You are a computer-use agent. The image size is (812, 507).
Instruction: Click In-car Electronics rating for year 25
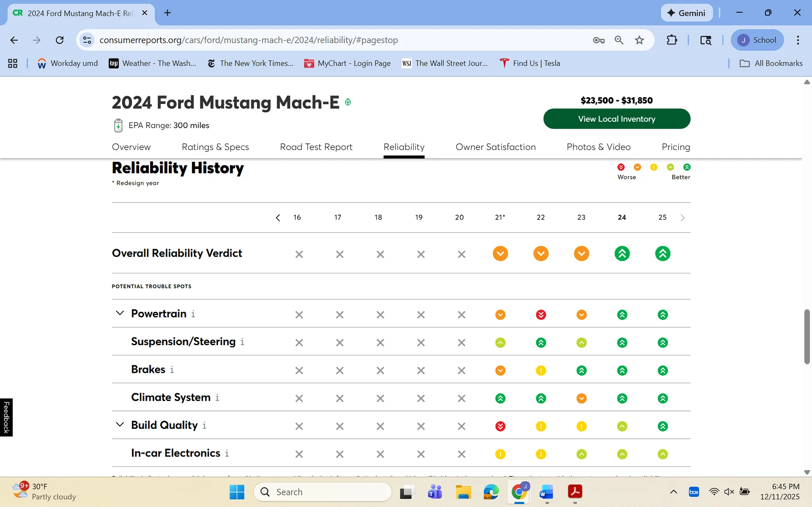pyautogui.click(x=662, y=454)
